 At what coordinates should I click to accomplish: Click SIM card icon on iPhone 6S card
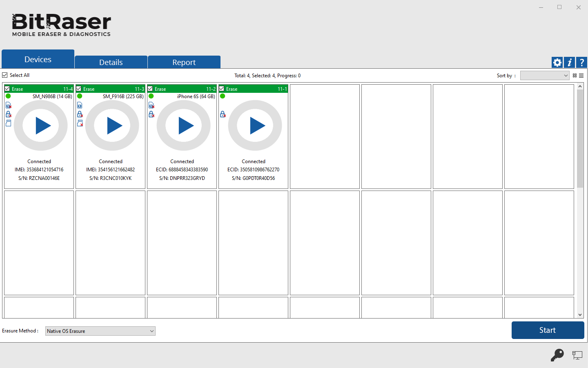(151, 105)
